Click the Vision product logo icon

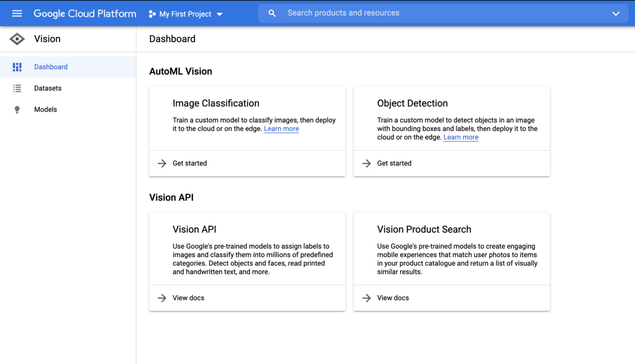tap(17, 39)
